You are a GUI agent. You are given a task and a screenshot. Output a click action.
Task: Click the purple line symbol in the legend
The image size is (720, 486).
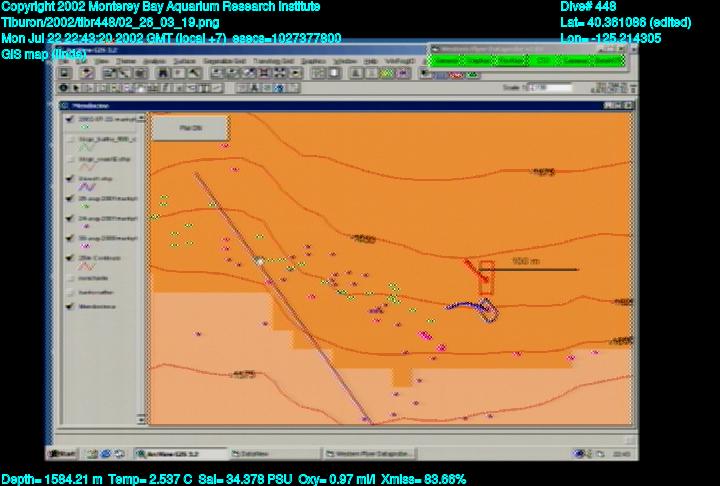[87, 186]
